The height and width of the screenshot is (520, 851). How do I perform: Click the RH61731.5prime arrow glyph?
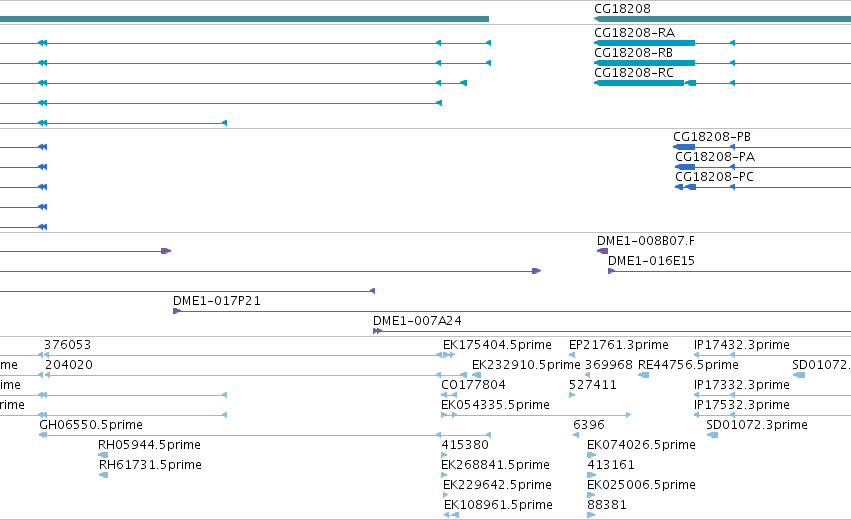(x=103, y=475)
